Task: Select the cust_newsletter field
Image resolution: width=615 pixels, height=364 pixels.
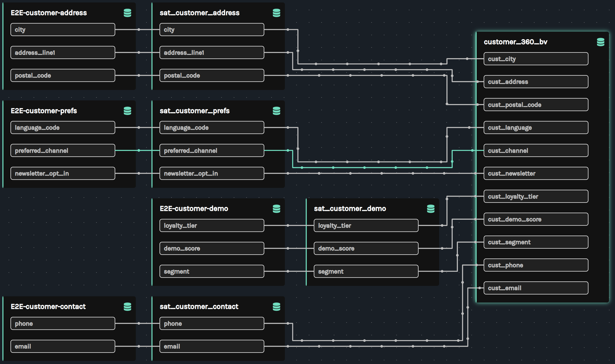Action: (536, 173)
